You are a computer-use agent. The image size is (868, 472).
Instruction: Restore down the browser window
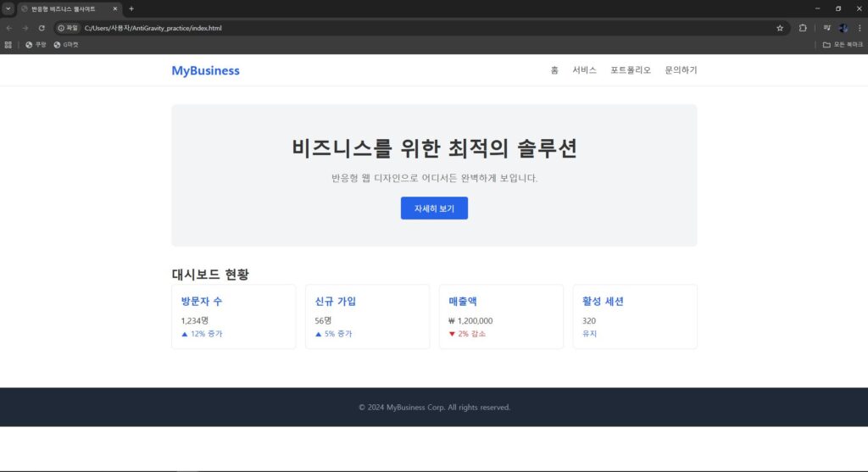click(838, 8)
